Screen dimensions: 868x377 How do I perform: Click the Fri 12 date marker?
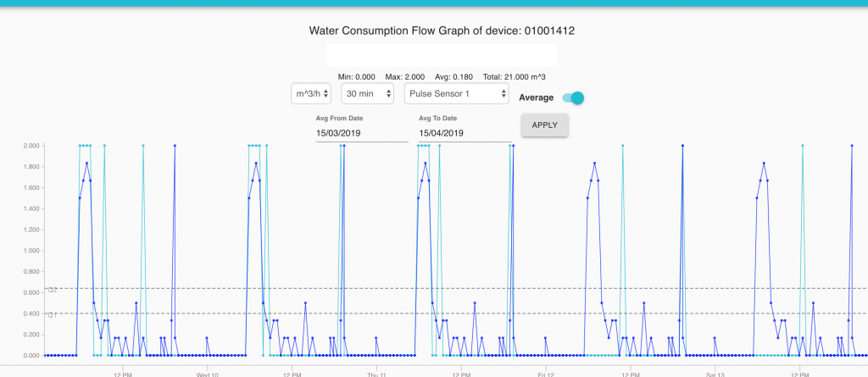coord(546,373)
